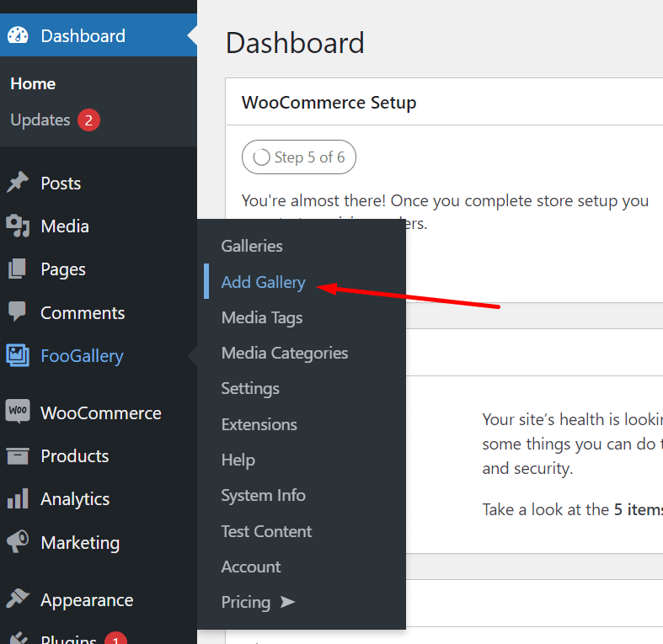The width and height of the screenshot is (663, 644).
Task: Select Media Categories in the flyout
Action: tap(285, 353)
